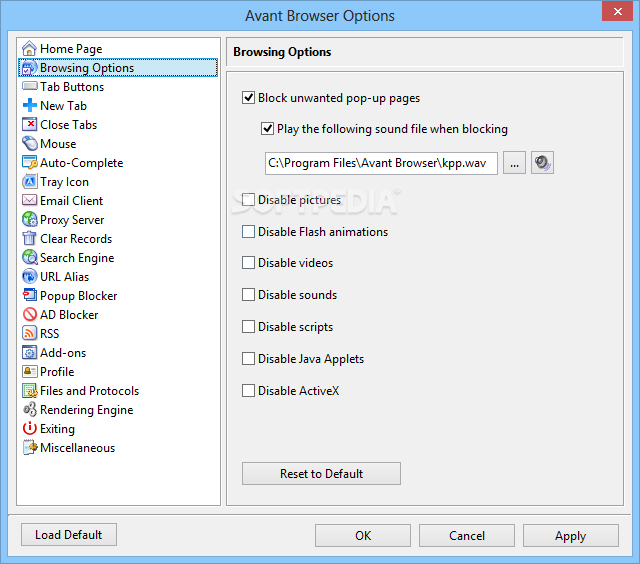Check Disable scripts option

(248, 327)
